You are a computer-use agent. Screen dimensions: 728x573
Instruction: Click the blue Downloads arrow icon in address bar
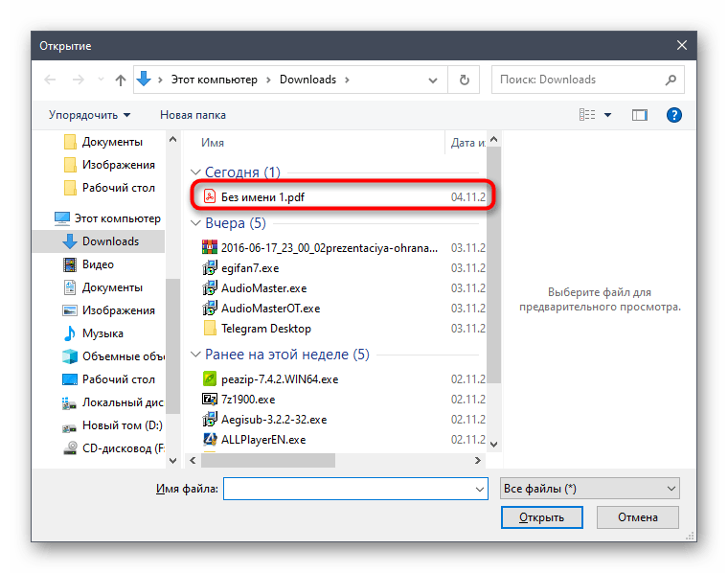pyautogui.click(x=144, y=79)
